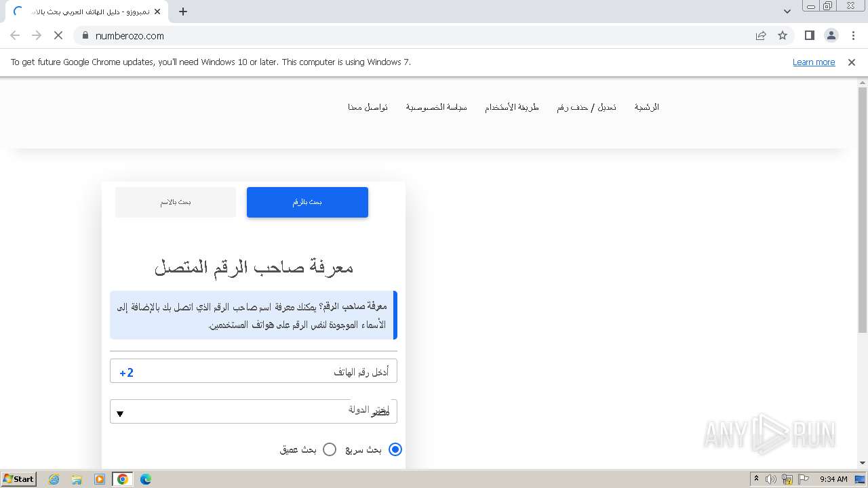
Task: Open طريقة الأستخدام menu link
Action: pos(511,107)
